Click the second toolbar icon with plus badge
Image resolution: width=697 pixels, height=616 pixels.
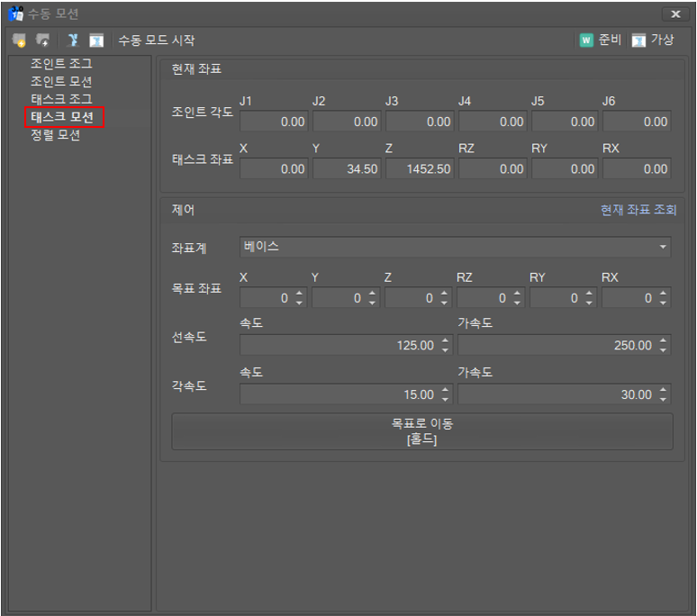point(42,41)
